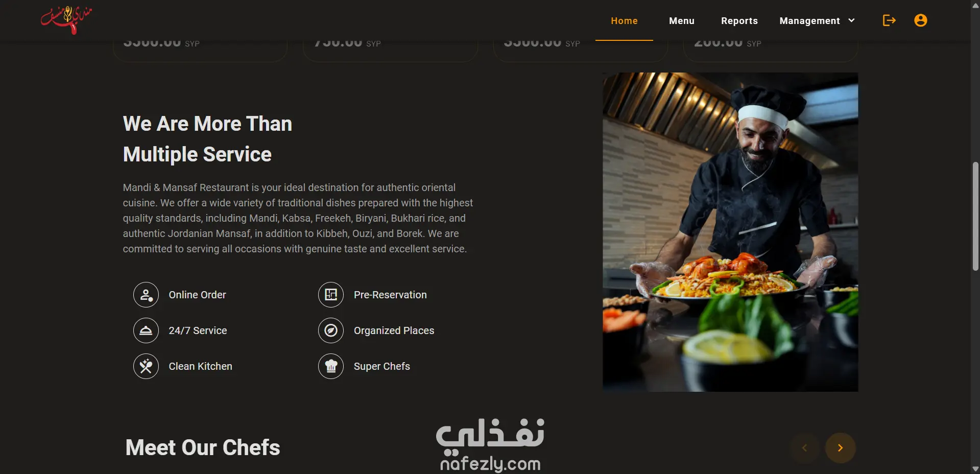Click the Clean Kitchen utensils icon
Viewport: 980px width, 474px height.
[146, 366]
